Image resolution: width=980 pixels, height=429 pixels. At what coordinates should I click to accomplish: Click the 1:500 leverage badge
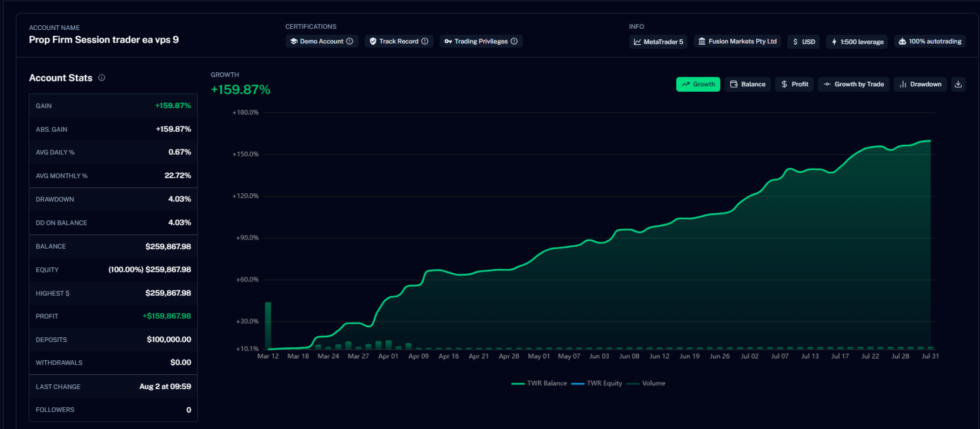[x=858, y=42]
